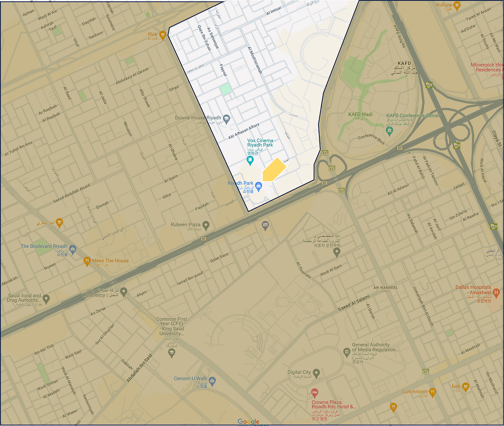Open the Common First Year university pin

171,353
